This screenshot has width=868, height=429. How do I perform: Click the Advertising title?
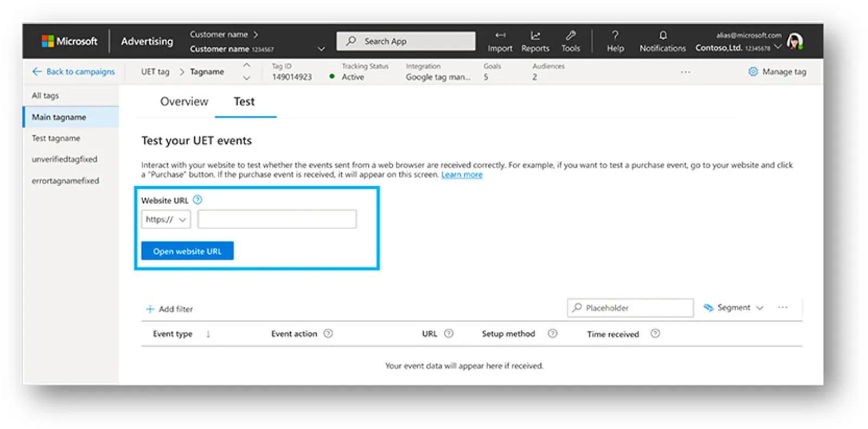pos(147,41)
